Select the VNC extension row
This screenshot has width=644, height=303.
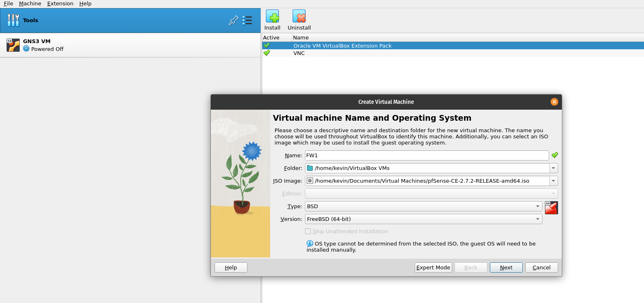click(x=453, y=53)
